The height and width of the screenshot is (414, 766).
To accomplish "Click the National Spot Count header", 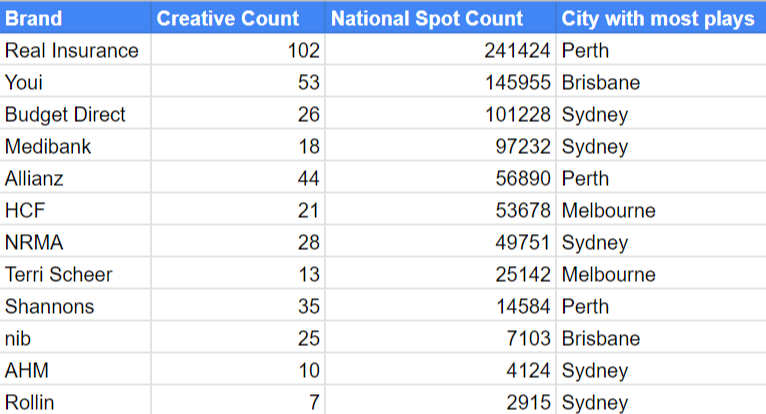I will coord(440,18).
